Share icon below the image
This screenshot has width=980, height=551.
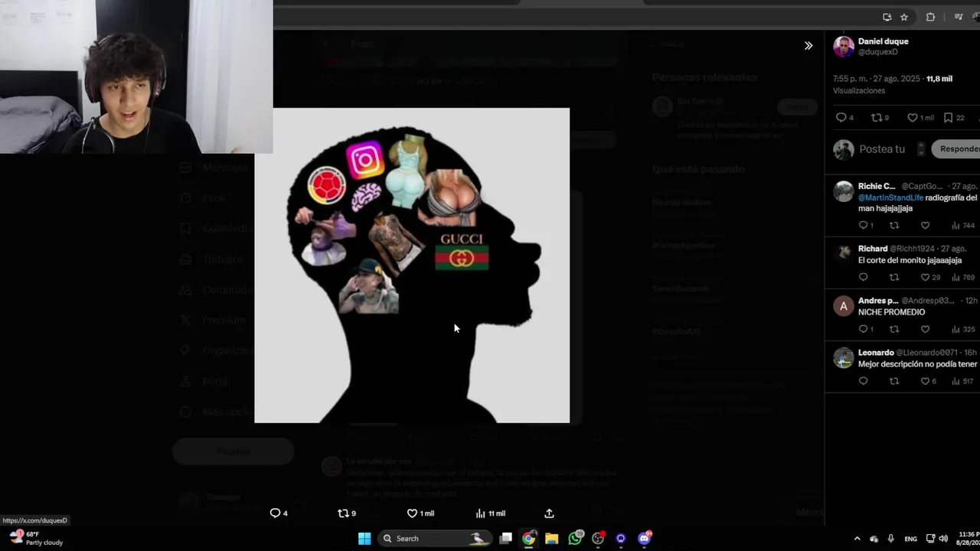549,514
